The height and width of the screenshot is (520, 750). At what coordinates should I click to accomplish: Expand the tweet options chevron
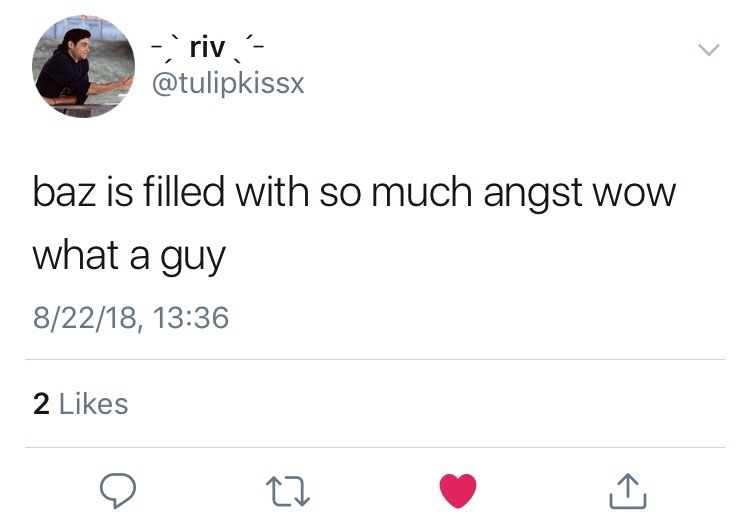click(708, 49)
